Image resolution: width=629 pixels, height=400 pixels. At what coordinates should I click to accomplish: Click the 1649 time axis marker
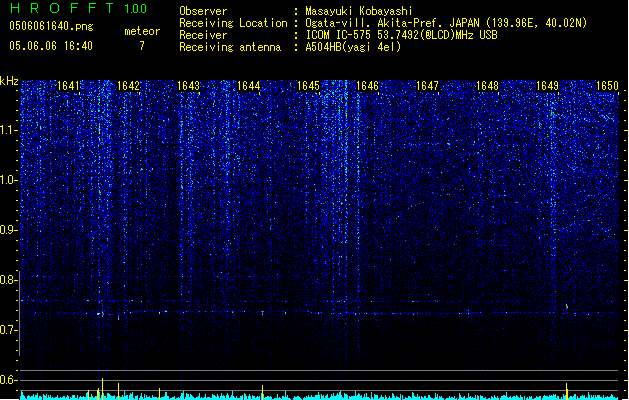coord(548,86)
